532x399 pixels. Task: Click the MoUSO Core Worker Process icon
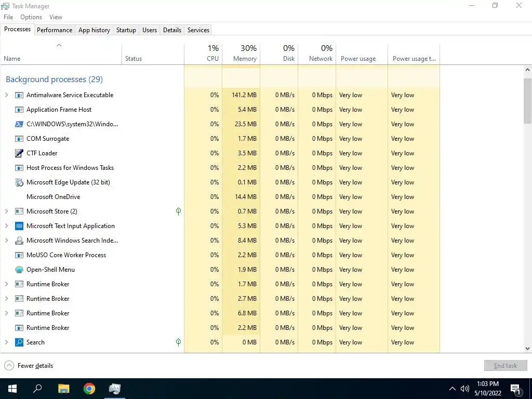pyautogui.click(x=19, y=255)
